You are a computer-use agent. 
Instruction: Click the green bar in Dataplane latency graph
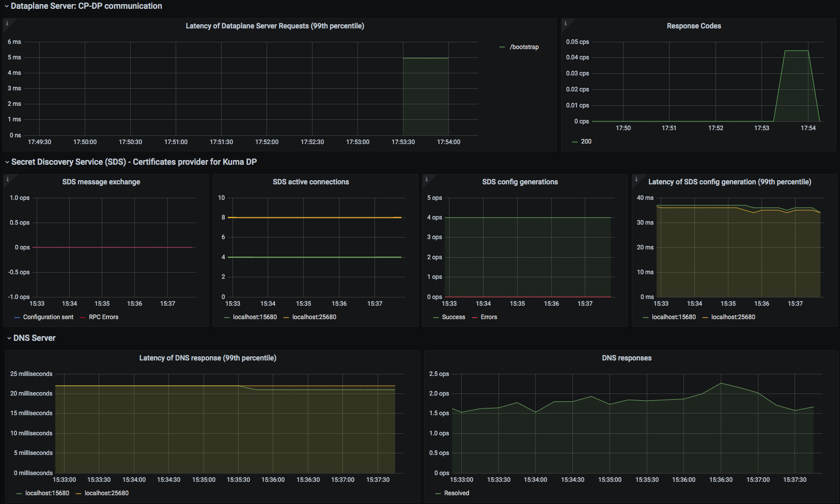[x=426, y=97]
